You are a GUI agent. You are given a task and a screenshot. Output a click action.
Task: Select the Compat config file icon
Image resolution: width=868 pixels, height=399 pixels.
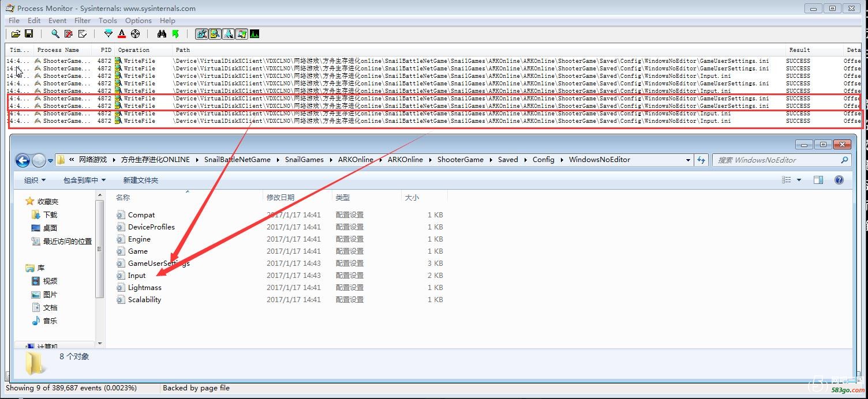[x=121, y=215]
